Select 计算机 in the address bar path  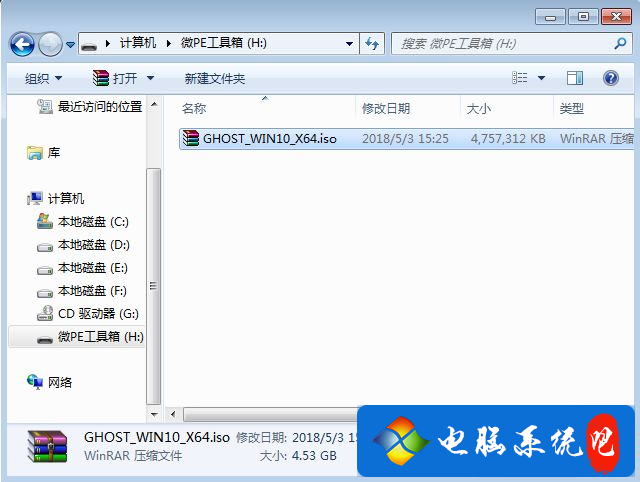click(138, 43)
